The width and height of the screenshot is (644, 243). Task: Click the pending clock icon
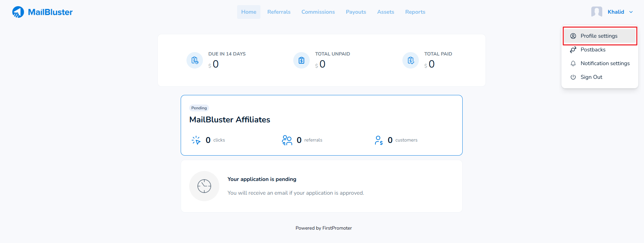click(204, 186)
